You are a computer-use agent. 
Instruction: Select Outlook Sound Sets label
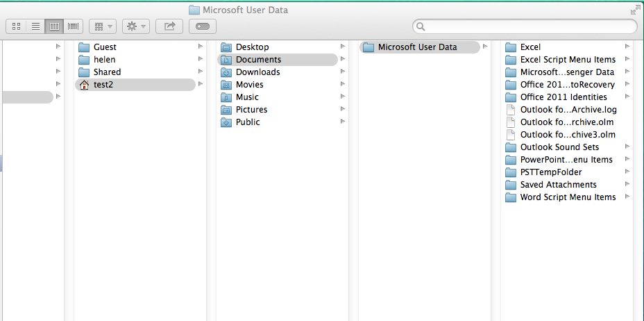(x=559, y=147)
